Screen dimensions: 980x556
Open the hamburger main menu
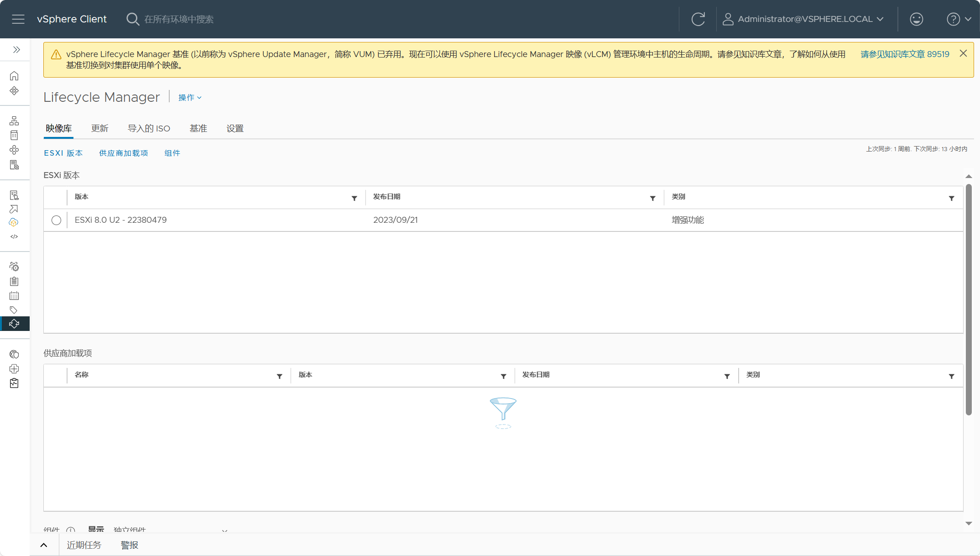[18, 19]
